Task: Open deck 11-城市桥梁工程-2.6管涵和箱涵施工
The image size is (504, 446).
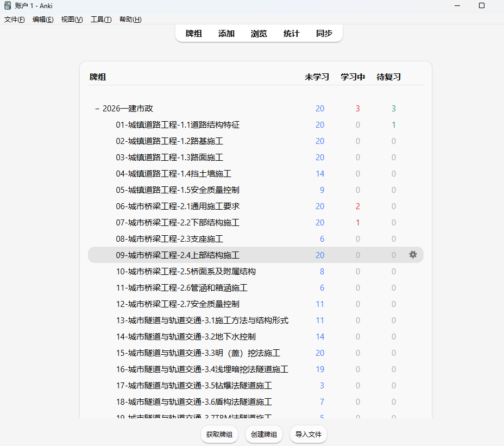Action: (x=182, y=288)
